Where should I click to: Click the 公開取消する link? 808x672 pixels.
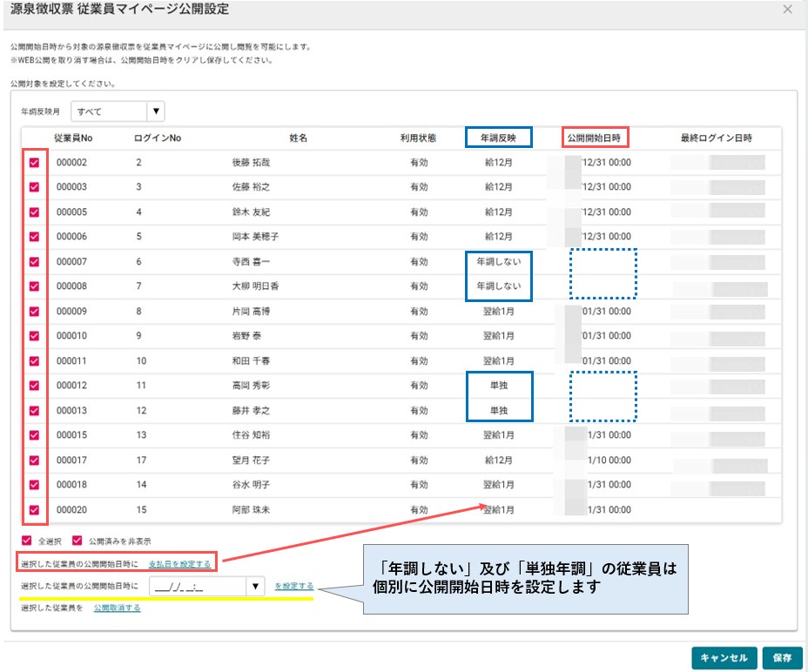(117, 608)
